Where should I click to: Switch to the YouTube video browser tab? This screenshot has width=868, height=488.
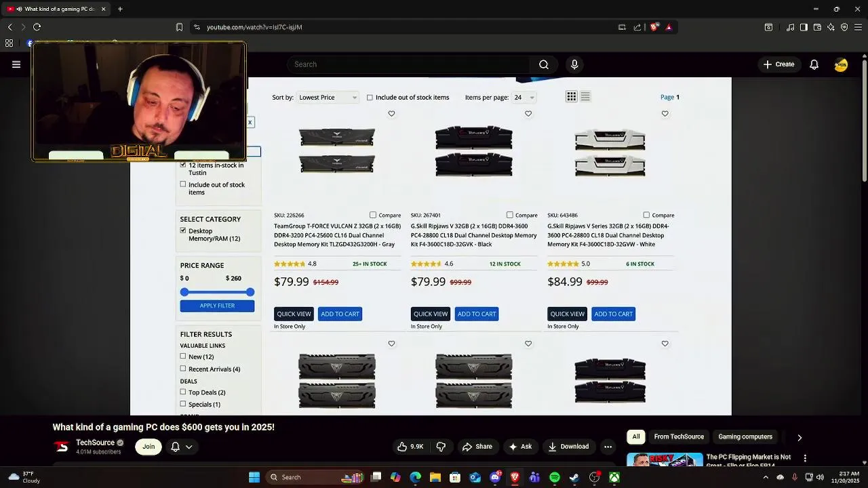click(x=54, y=9)
